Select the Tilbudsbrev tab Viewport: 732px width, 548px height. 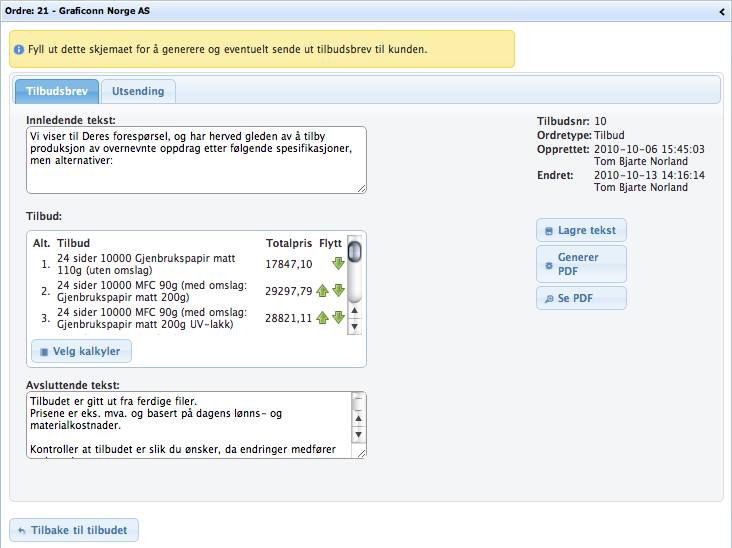(57, 91)
